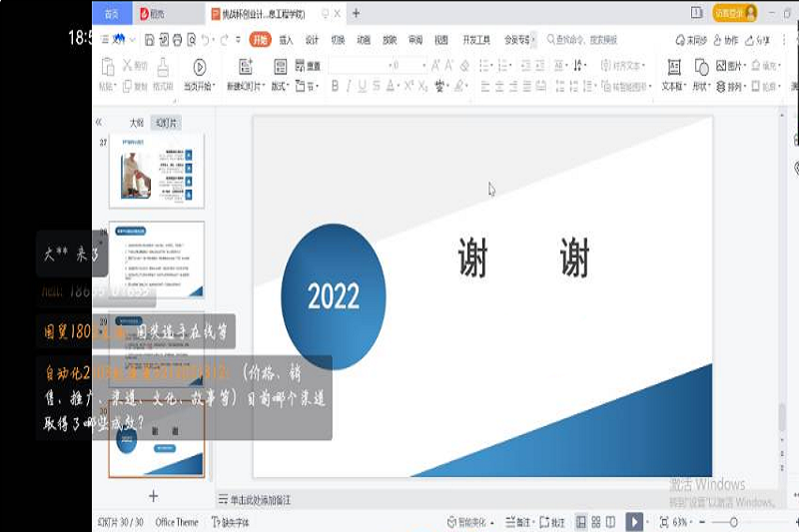Click the 分享 share button
This screenshot has width=799, height=532.
coord(761,40)
